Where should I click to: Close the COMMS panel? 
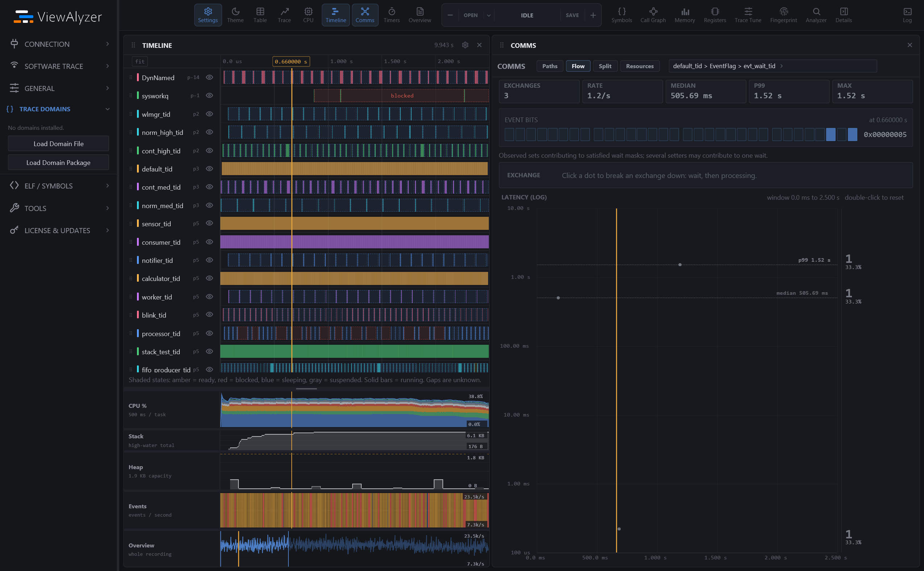(910, 45)
